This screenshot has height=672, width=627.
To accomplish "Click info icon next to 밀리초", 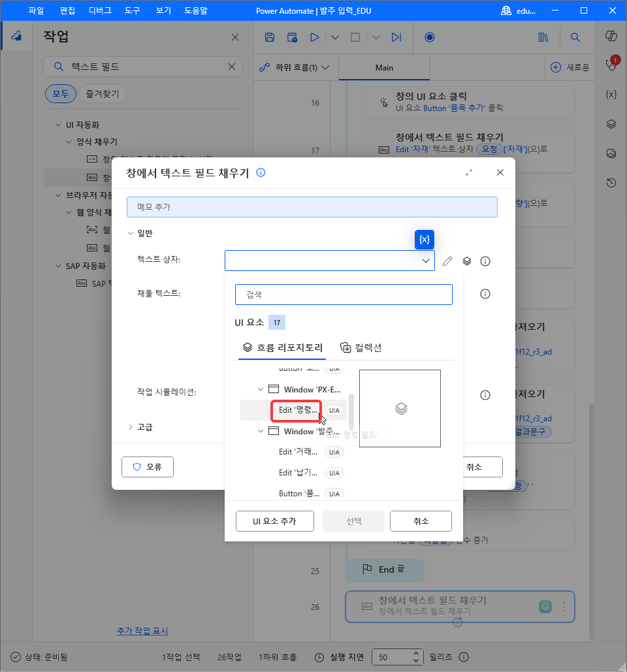I will pyautogui.click(x=464, y=657).
